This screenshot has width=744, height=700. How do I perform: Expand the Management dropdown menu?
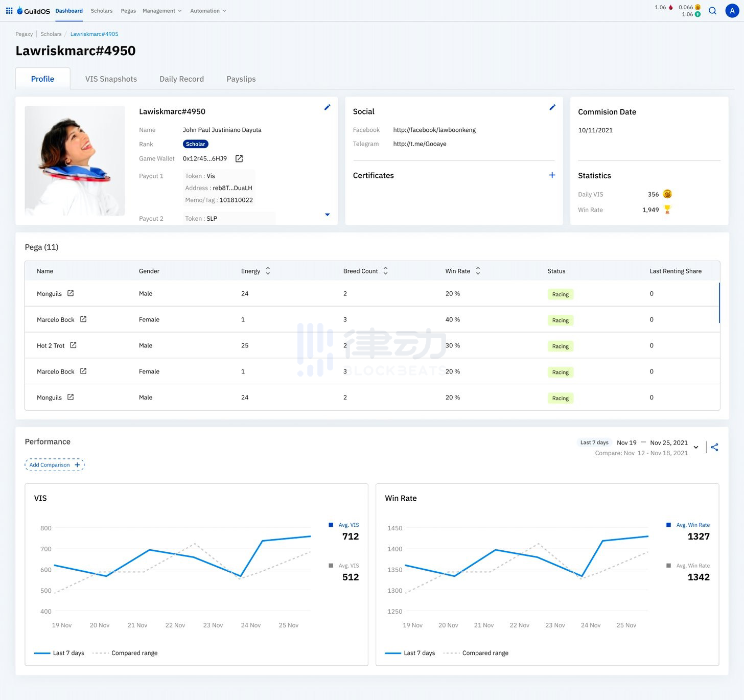(162, 11)
